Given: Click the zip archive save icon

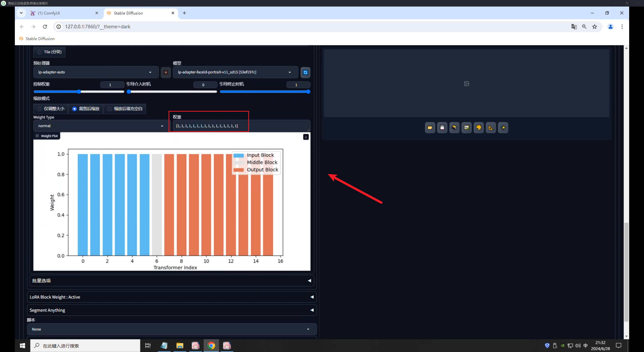Looking at the screenshot, I should [454, 128].
